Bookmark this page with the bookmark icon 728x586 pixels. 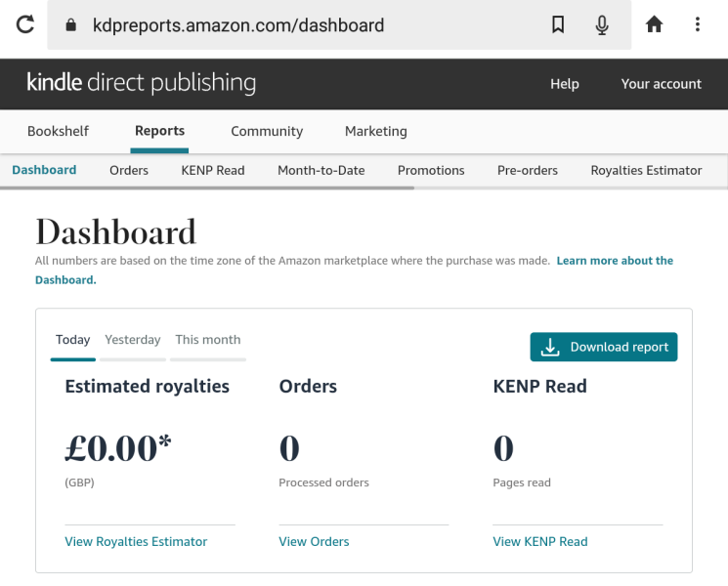(558, 25)
